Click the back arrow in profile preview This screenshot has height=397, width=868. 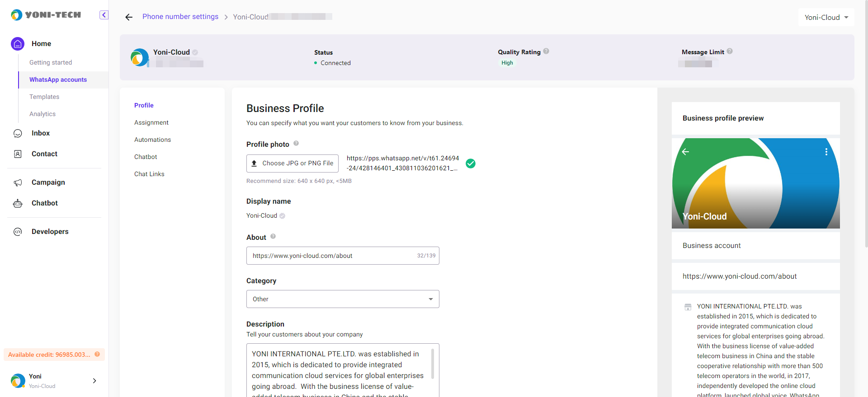point(685,152)
